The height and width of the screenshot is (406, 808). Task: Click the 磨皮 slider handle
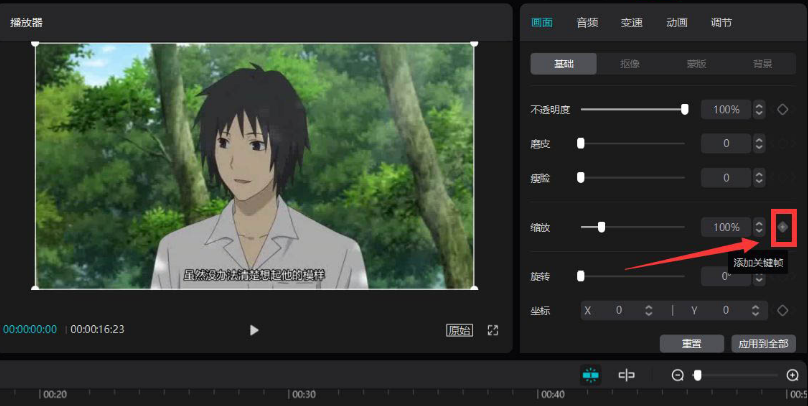581,143
